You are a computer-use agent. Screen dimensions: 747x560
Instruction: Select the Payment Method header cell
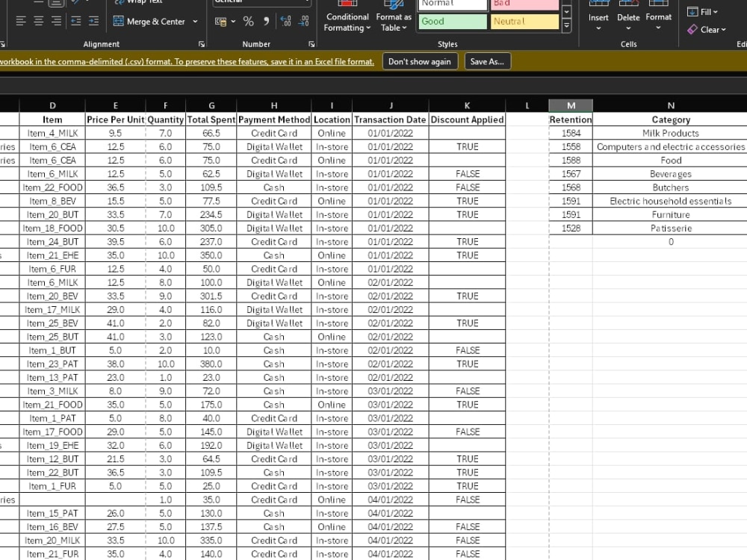click(274, 119)
